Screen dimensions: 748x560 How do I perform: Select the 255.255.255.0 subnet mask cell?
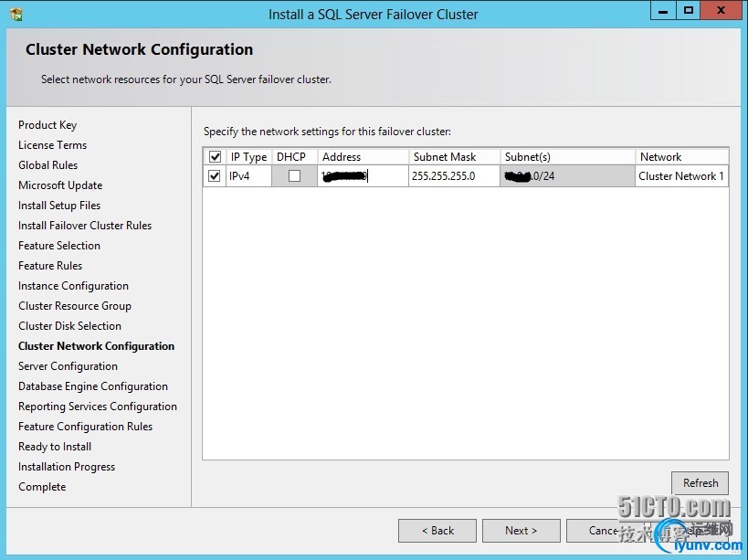point(454,176)
